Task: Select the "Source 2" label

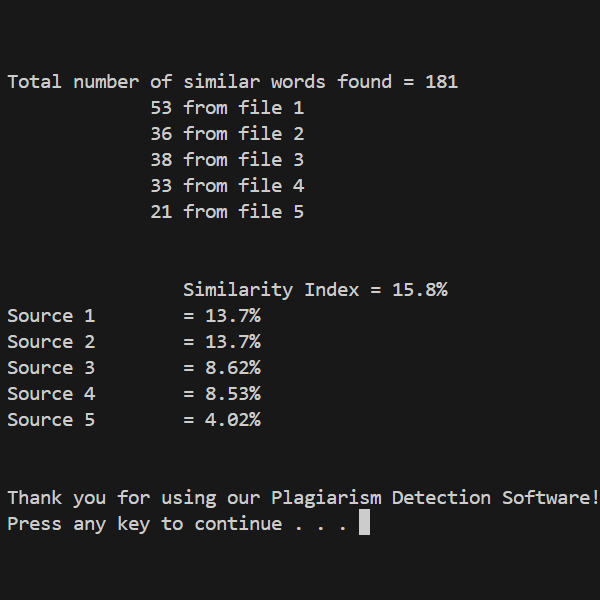Action: tap(51, 342)
